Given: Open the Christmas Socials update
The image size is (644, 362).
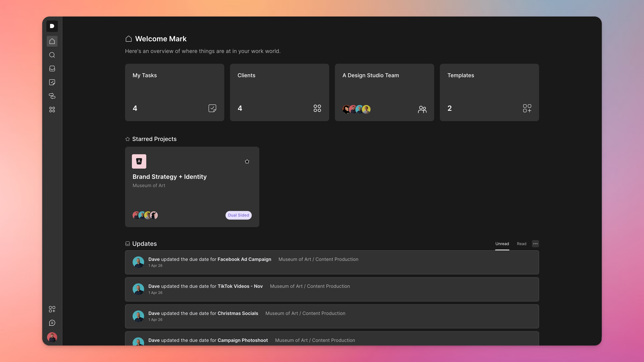Looking at the screenshot, I should (x=332, y=316).
